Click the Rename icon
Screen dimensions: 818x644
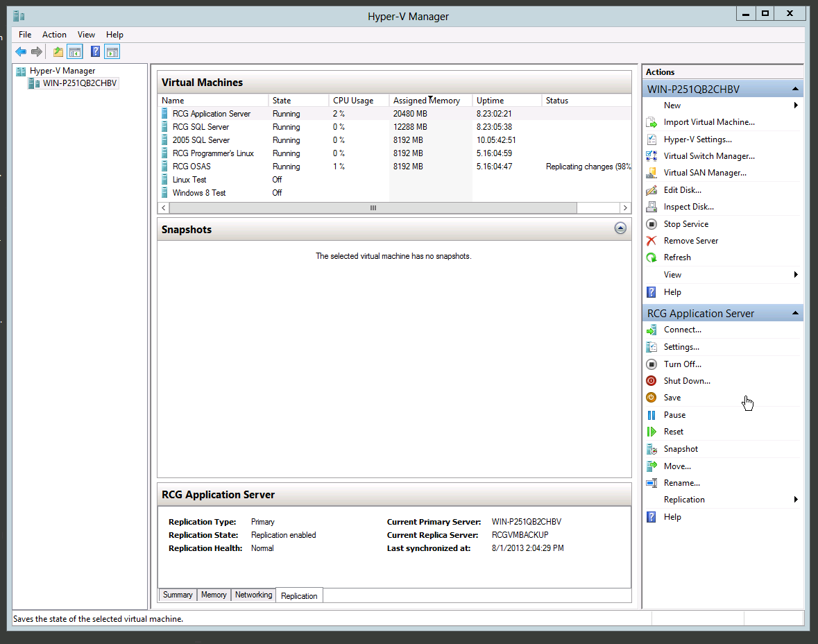click(651, 483)
